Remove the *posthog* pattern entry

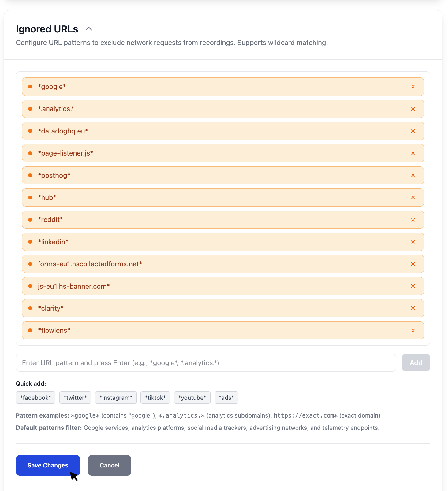[x=413, y=175]
